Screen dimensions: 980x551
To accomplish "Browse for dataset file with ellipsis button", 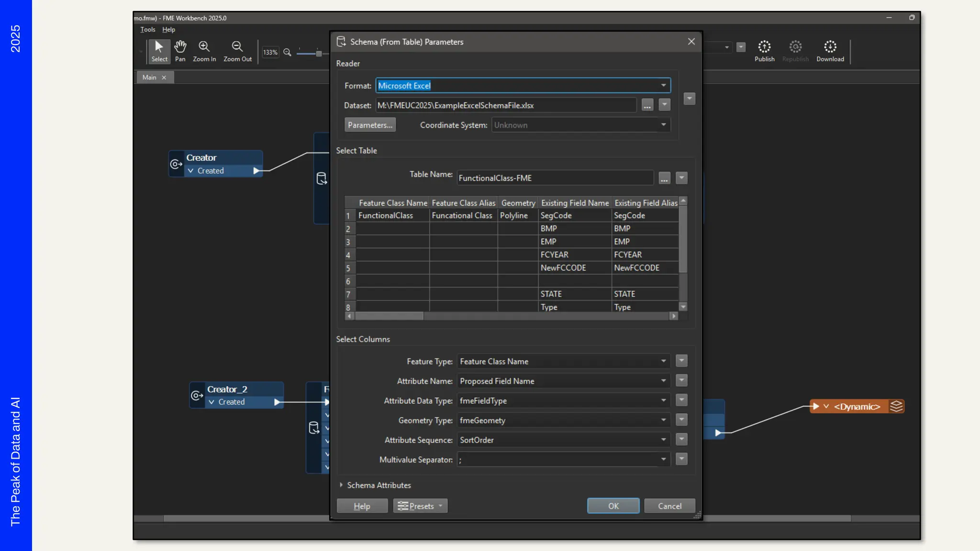I will pyautogui.click(x=647, y=105).
